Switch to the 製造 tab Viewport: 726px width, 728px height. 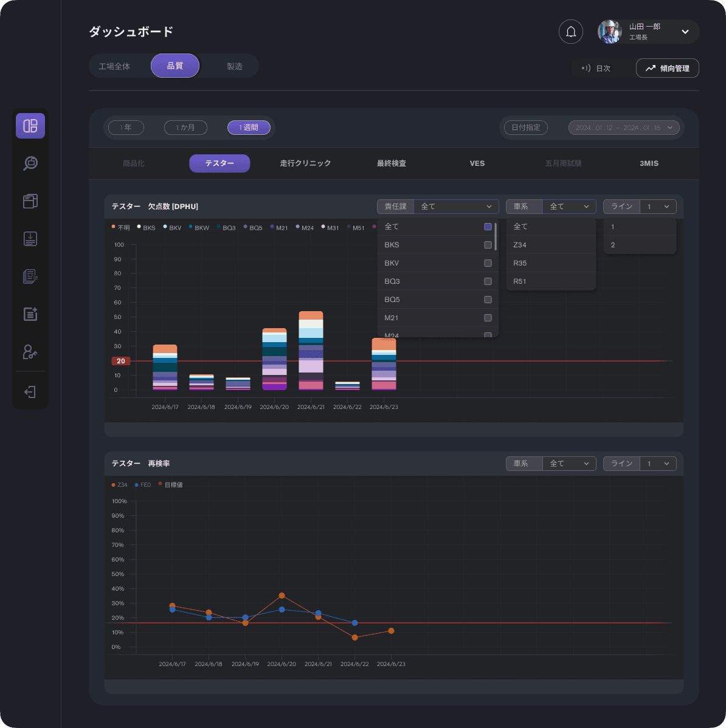(233, 66)
